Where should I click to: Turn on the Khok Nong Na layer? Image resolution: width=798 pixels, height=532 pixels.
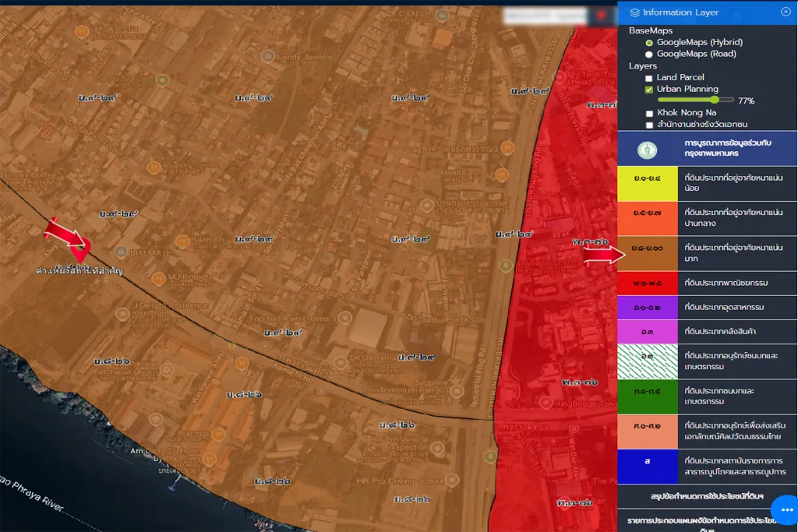649,114
